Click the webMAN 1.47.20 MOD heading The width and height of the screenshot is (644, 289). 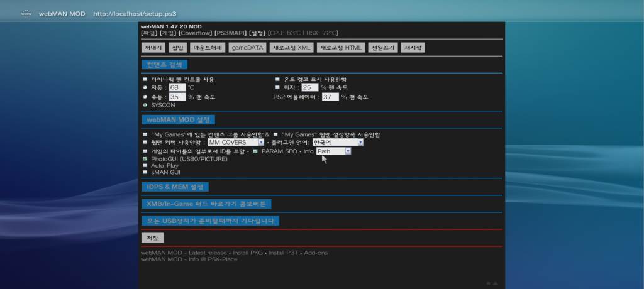pos(171,26)
